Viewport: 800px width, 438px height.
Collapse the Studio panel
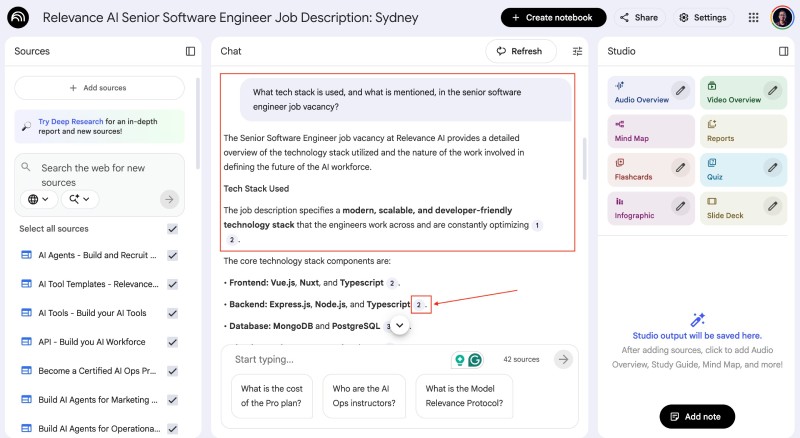782,51
